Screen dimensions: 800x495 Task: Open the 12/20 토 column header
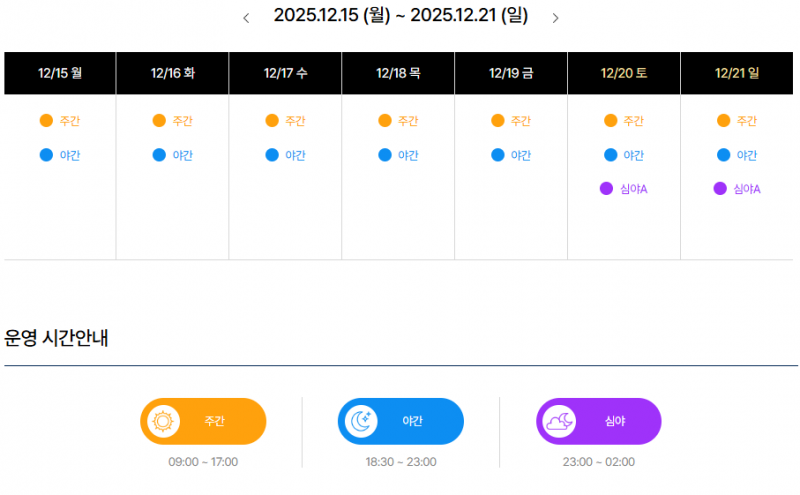(624, 73)
